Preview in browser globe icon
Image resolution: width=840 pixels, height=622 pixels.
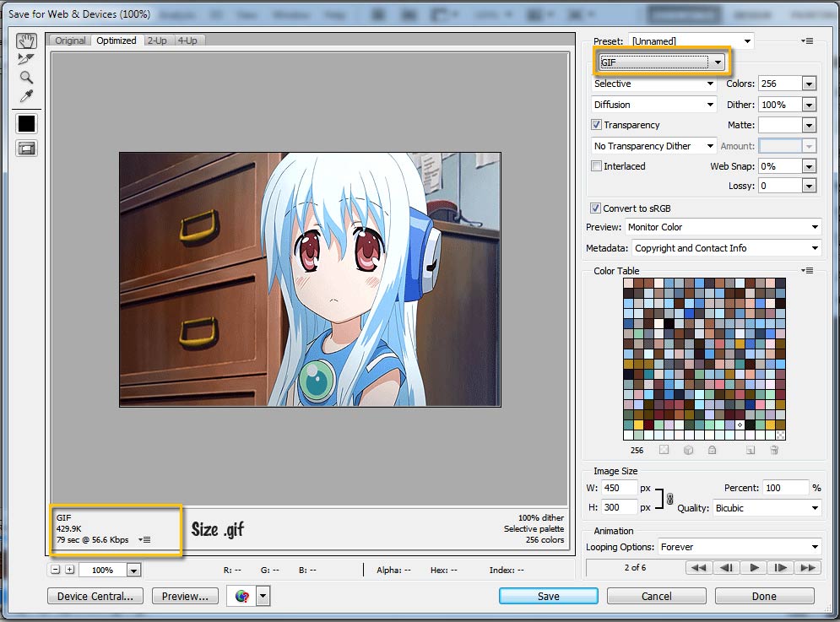[x=241, y=597]
